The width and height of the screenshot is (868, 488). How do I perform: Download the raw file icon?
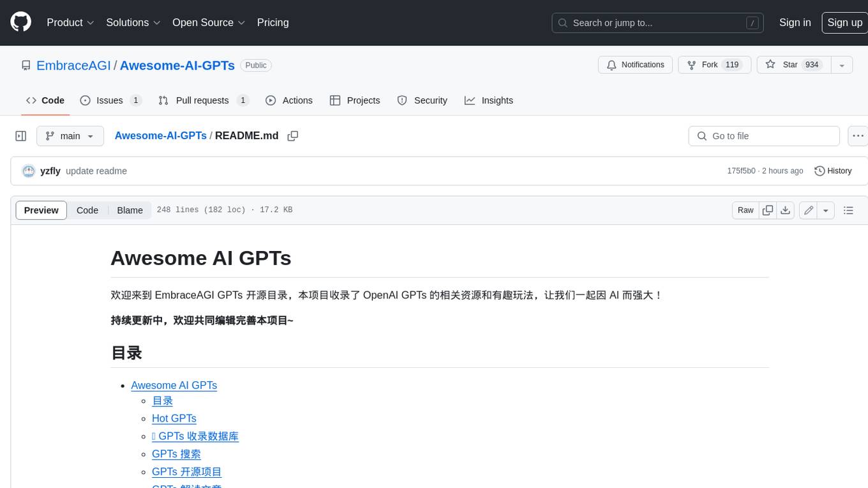786,210
